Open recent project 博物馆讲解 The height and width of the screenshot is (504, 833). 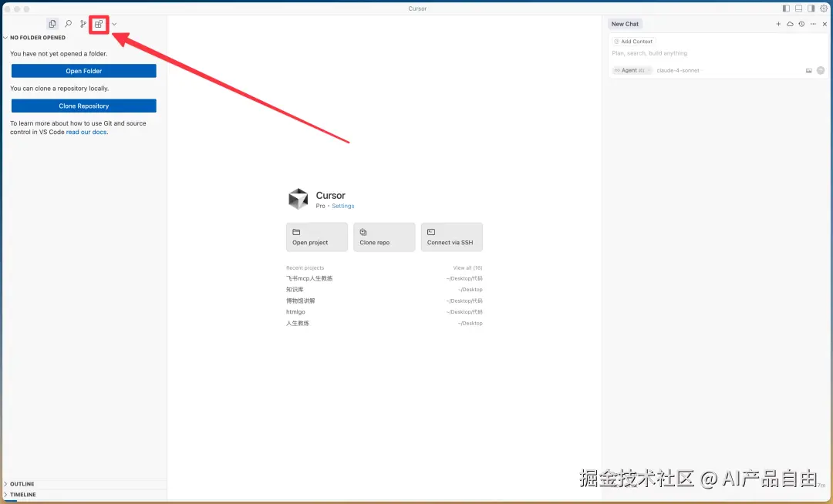click(384, 301)
